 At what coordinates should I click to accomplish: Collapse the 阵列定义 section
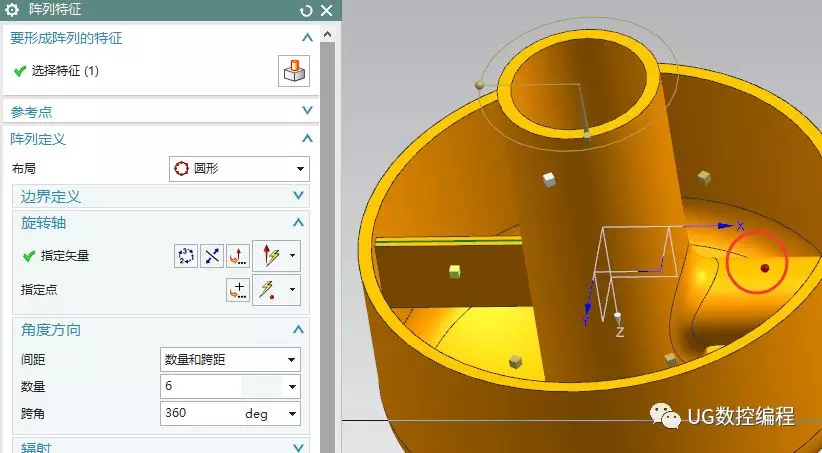[307, 138]
